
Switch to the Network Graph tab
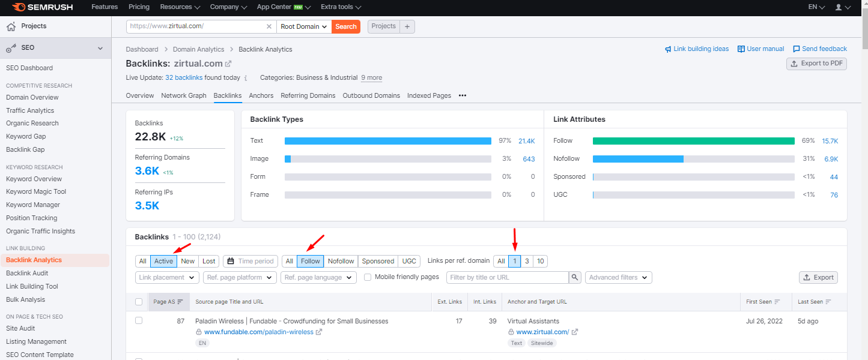(x=184, y=95)
